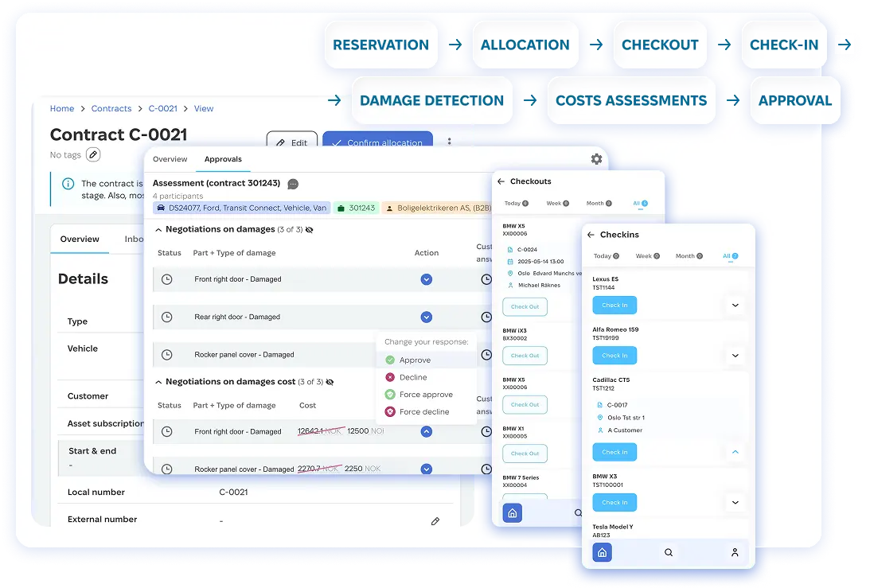Expand the Lexus ES check-in details
870x588 pixels.
[735, 305]
